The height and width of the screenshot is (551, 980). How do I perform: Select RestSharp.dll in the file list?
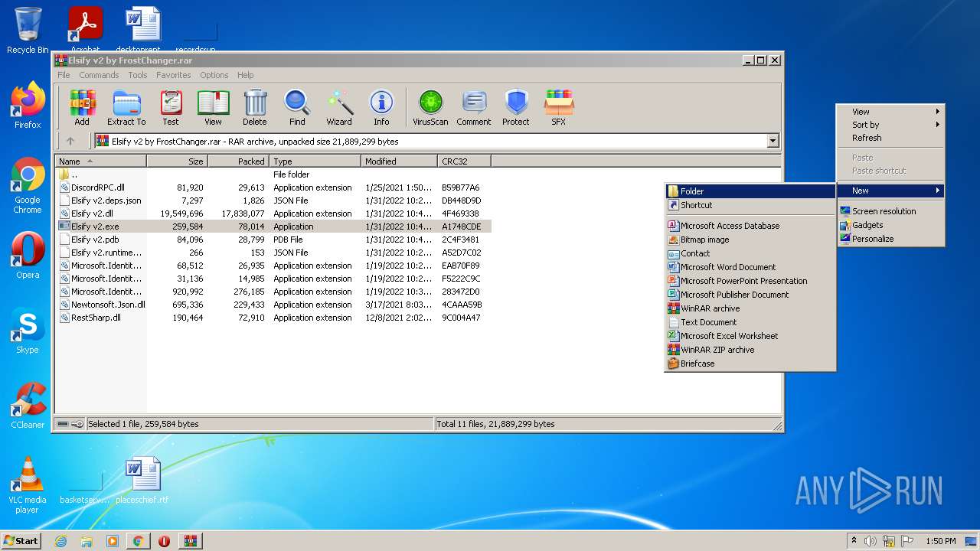click(273, 318)
